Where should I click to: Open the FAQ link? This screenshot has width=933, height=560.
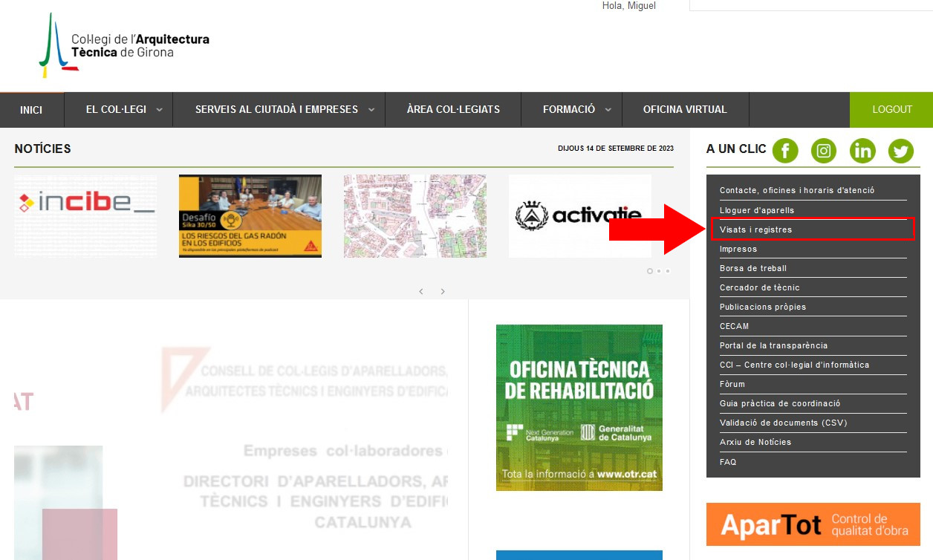[x=728, y=462]
